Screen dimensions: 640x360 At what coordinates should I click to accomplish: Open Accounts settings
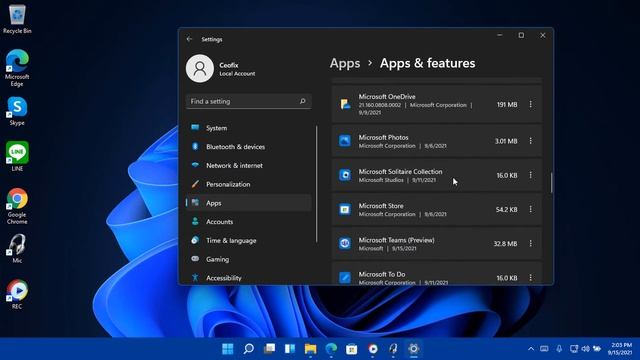point(249,222)
